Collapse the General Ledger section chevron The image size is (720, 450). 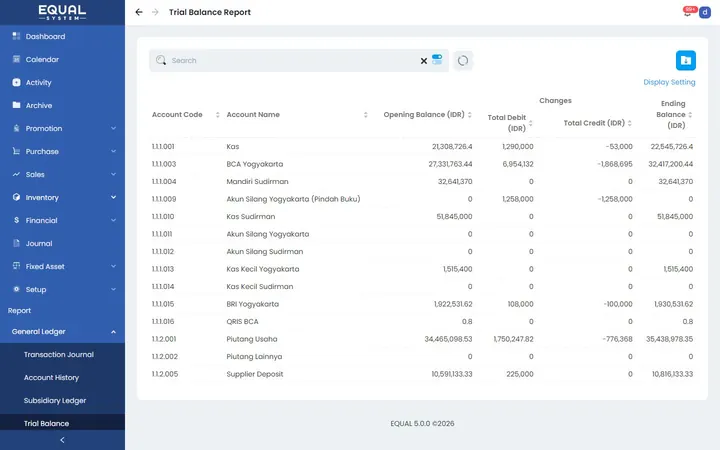pos(113,332)
